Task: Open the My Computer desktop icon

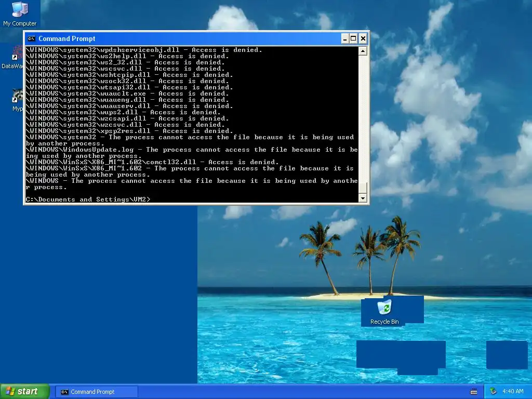Action: tap(20, 14)
